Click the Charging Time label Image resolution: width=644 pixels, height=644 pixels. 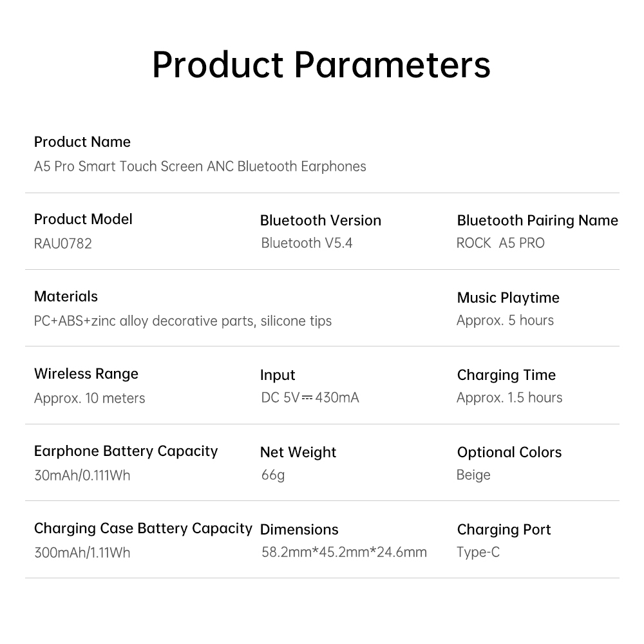tap(506, 375)
